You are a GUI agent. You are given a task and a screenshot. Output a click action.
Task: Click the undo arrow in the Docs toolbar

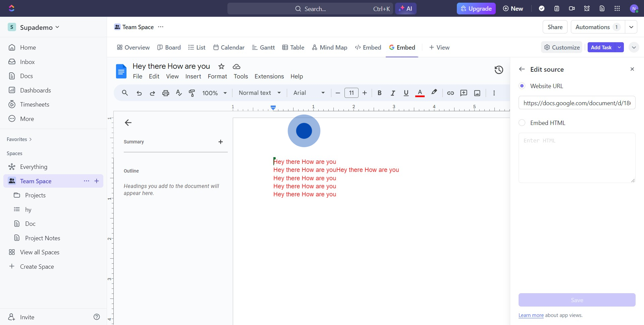(139, 93)
